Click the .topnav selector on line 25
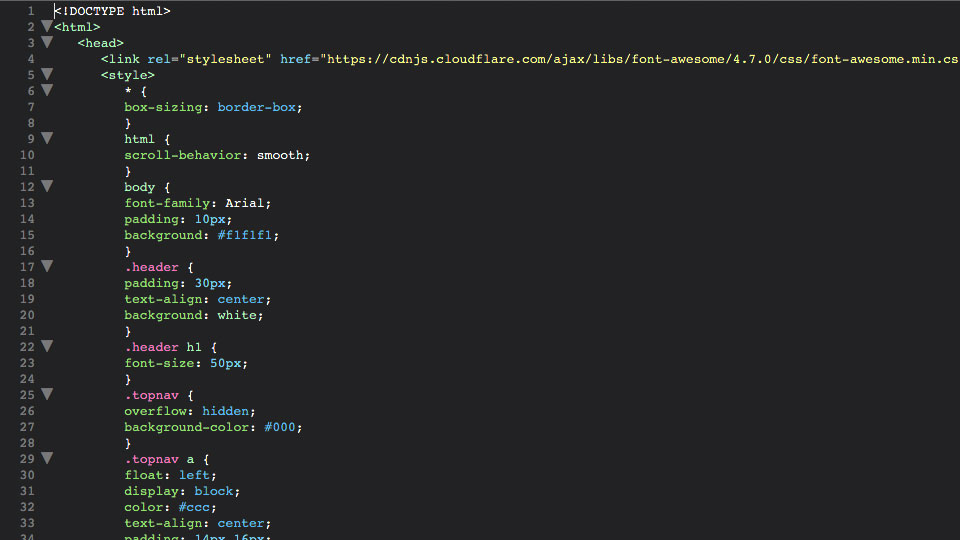The image size is (960, 540). pos(151,396)
